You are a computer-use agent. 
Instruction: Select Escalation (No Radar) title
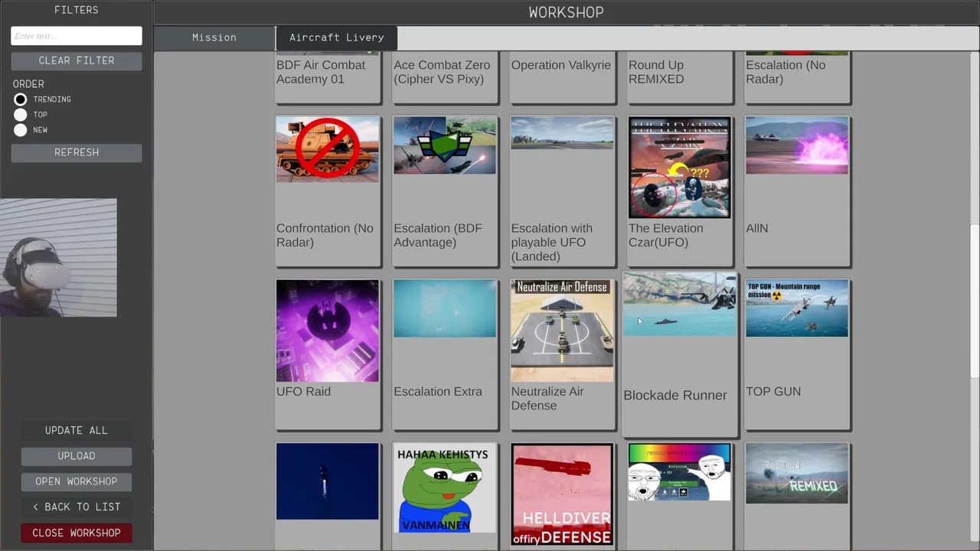click(786, 72)
